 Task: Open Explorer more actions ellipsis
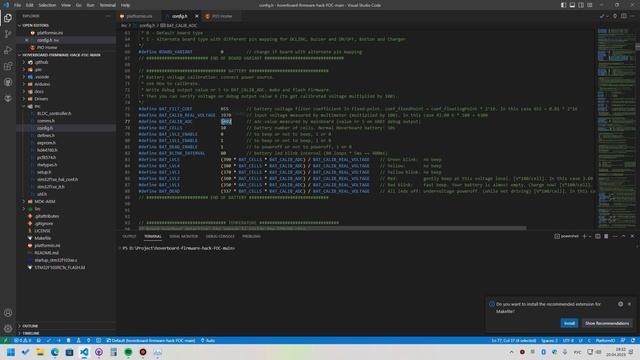(x=108, y=16)
